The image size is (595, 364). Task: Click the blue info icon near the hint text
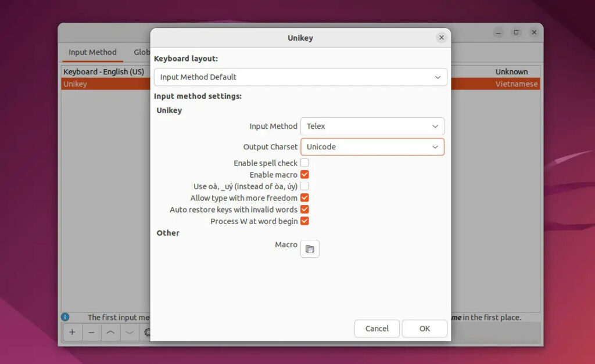coord(65,317)
